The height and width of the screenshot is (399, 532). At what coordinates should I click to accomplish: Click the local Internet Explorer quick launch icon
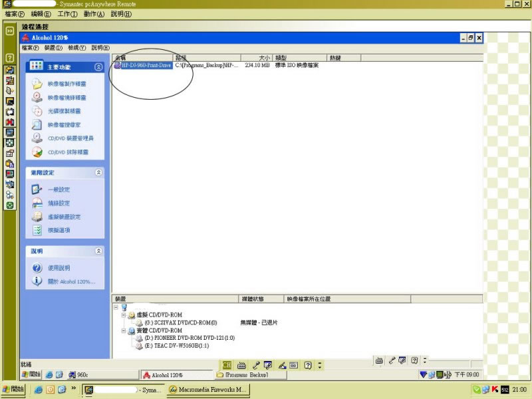tap(39, 390)
